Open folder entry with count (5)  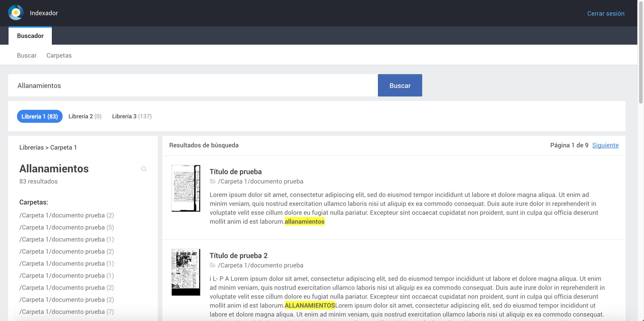tap(66, 227)
